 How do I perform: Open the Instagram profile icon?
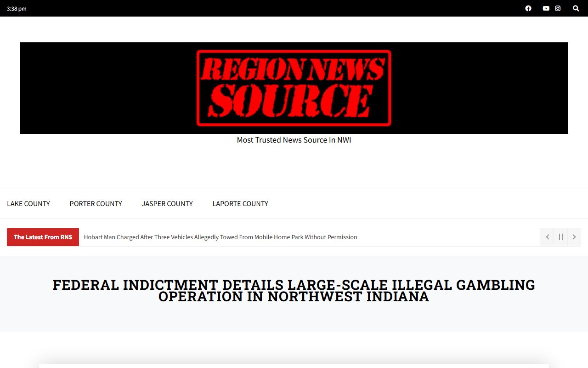click(x=558, y=8)
